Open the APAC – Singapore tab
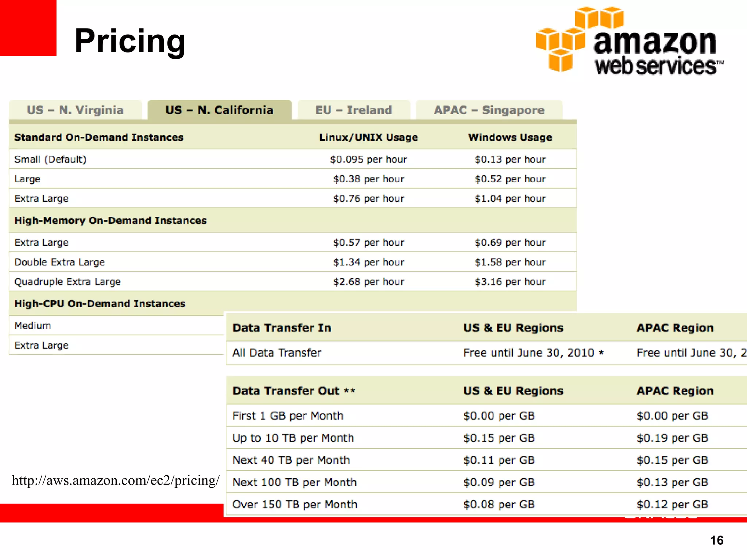747x560 pixels. point(489,110)
